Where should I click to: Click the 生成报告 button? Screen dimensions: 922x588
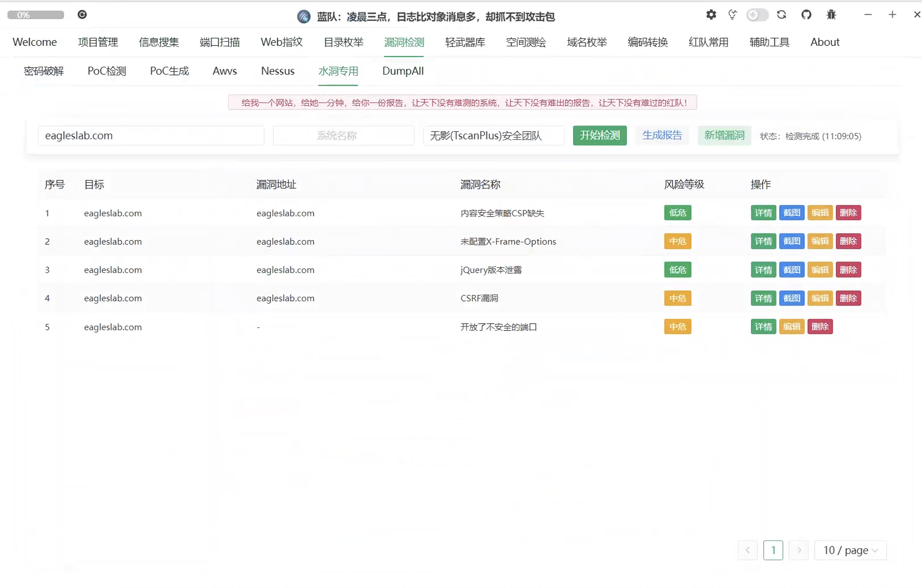662,136
